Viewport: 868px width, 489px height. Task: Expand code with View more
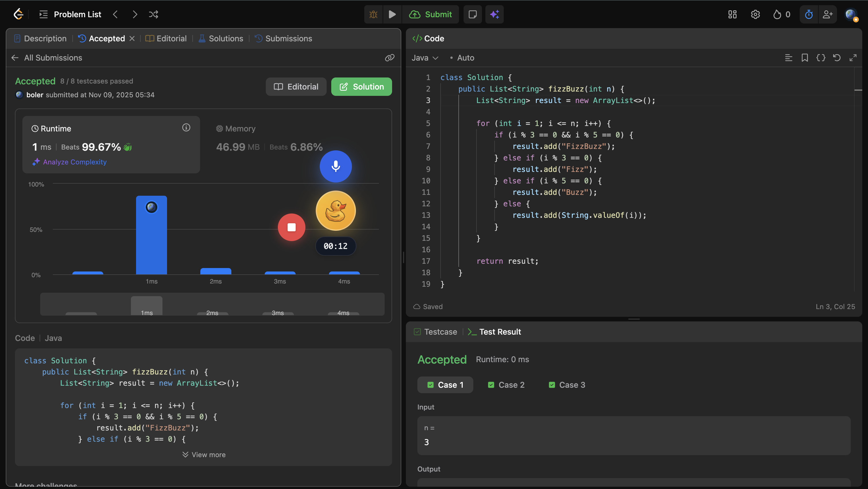[x=204, y=455]
